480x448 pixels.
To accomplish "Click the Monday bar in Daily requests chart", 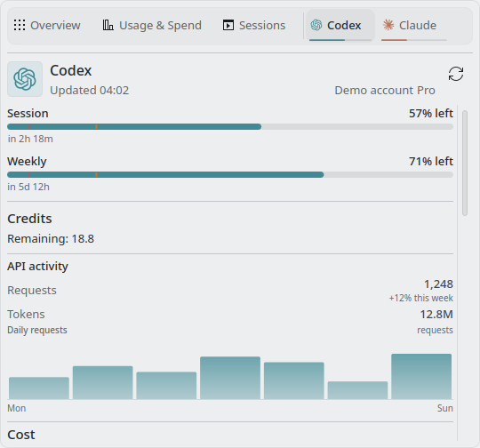I will click(x=39, y=388).
